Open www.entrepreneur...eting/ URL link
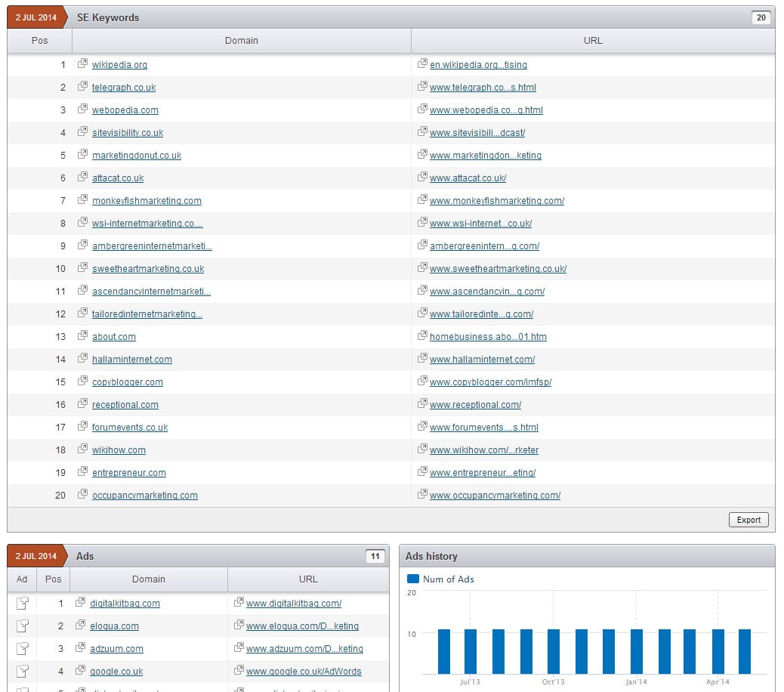The height and width of the screenshot is (692, 784). [x=483, y=472]
